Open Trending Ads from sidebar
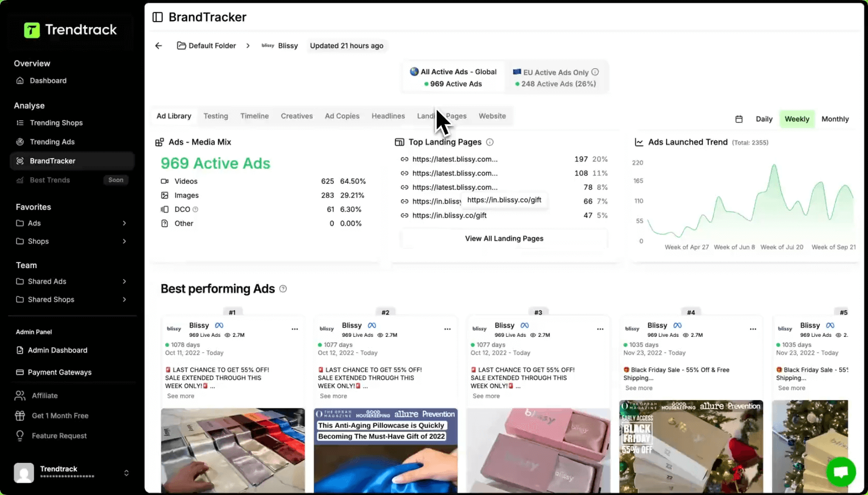The width and height of the screenshot is (868, 495). coord(52,142)
